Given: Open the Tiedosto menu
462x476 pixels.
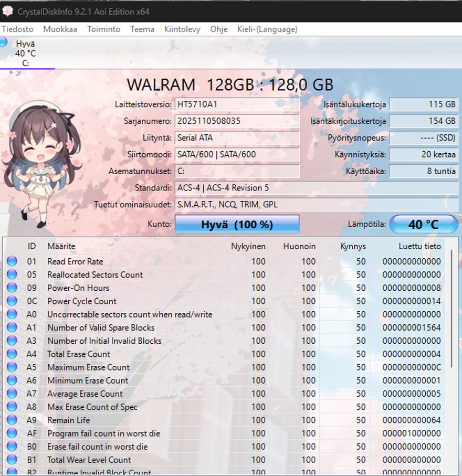Looking at the screenshot, I should click(17, 29).
